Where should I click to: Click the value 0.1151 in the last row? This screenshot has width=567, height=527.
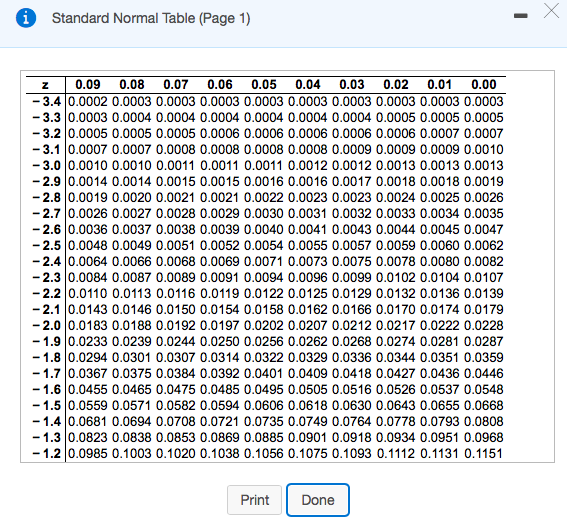click(484, 453)
